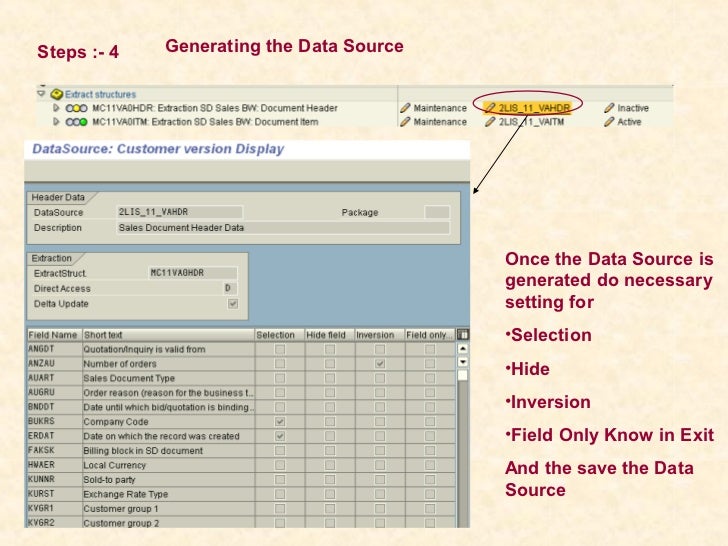This screenshot has height=546, width=728.
Task: Click the pencil icon beside Inactive
Action: [609, 108]
